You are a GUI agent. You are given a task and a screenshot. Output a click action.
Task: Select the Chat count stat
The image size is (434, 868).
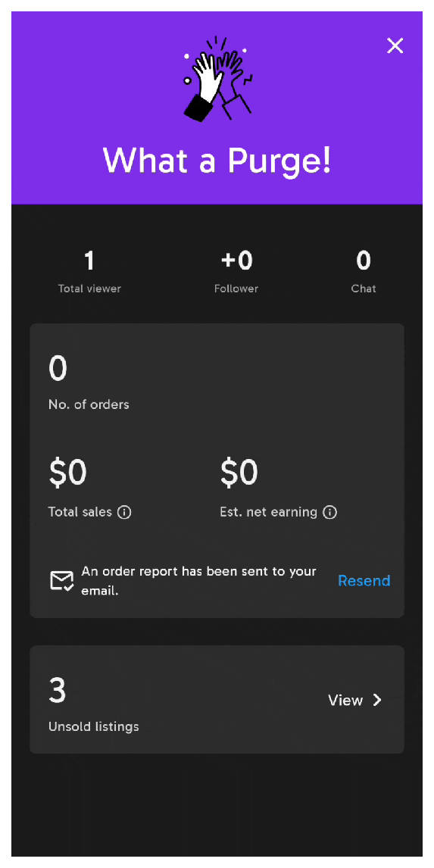point(363,272)
